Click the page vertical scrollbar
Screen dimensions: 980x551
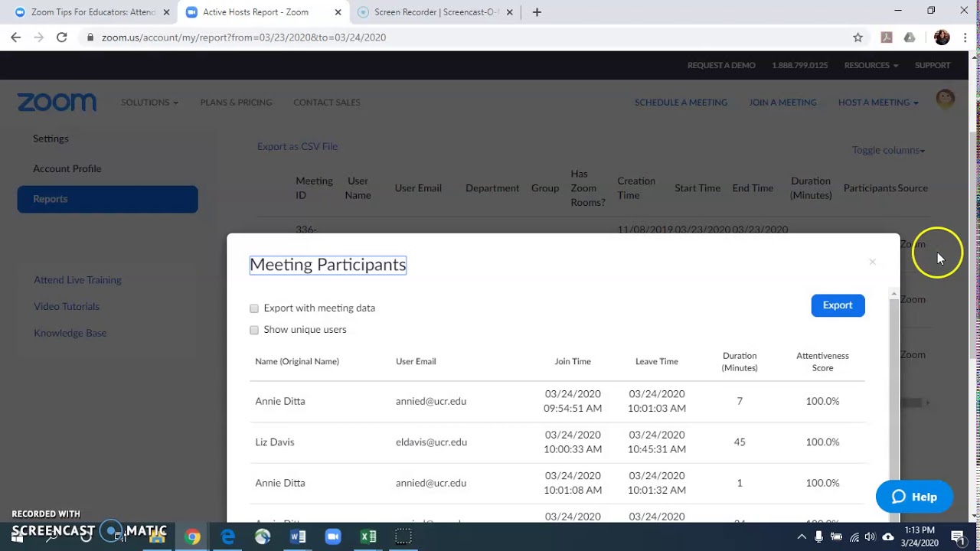(x=974, y=245)
